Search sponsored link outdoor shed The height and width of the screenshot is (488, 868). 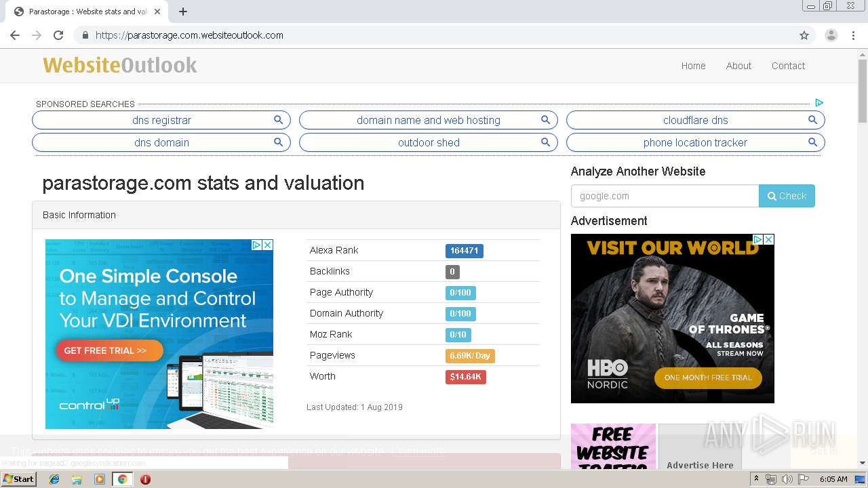coord(429,142)
